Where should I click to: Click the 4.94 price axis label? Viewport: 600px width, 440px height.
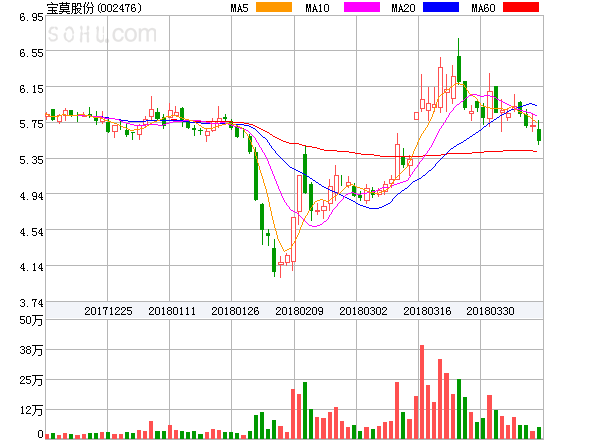[x=31, y=196]
